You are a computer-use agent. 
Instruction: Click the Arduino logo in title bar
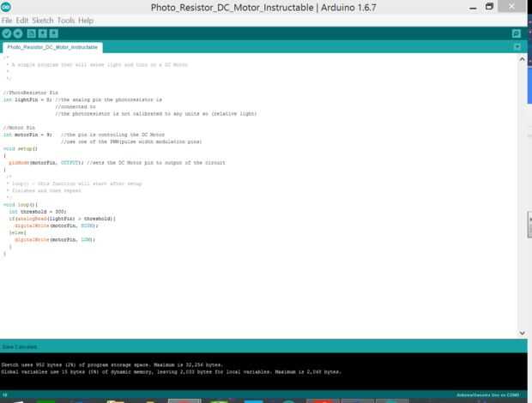pyautogui.click(x=6, y=7)
